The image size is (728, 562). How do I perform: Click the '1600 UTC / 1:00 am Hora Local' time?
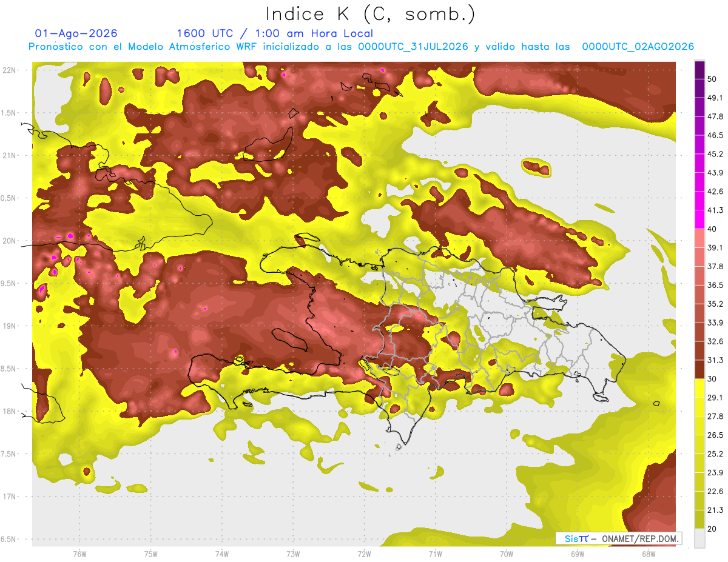click(x=275, y=33)
